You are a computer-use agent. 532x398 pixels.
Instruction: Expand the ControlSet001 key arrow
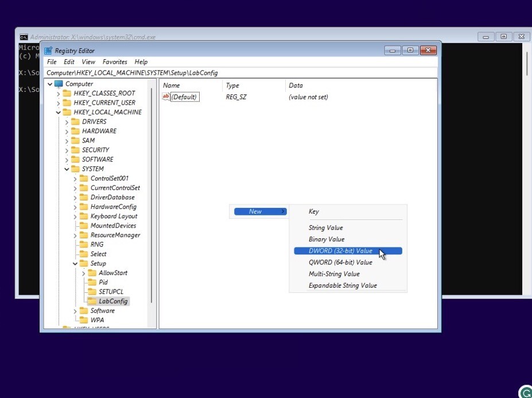75,179
